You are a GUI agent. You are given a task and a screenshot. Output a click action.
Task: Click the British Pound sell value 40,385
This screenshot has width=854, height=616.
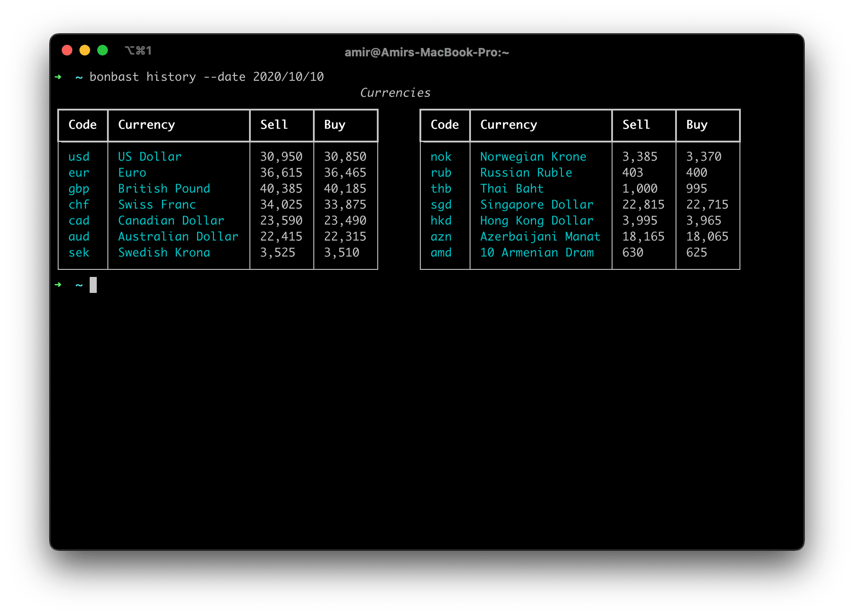click(x=281, y=189)
